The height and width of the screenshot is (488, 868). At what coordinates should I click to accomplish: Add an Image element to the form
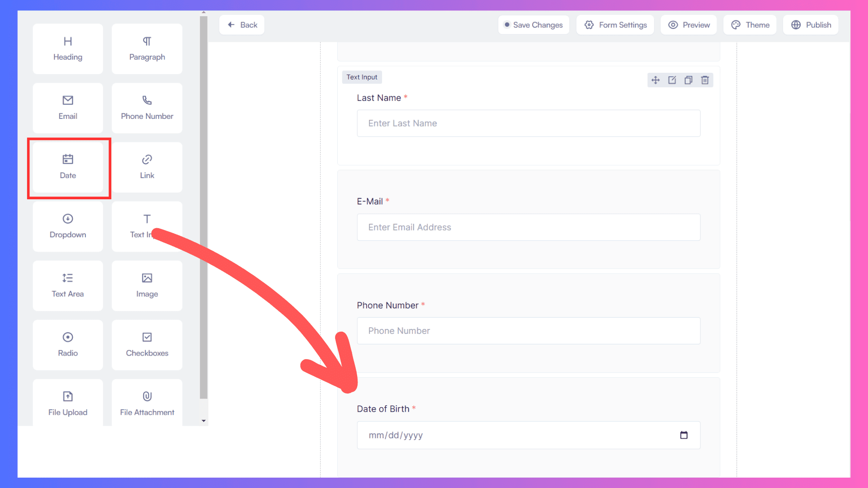[x=147, y=286]
